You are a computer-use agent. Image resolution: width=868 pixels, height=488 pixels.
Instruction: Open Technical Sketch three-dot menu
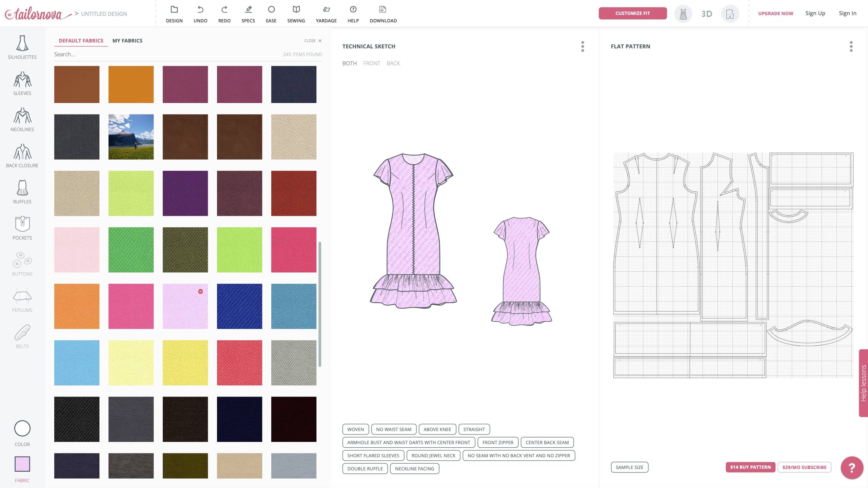point(583,46)
